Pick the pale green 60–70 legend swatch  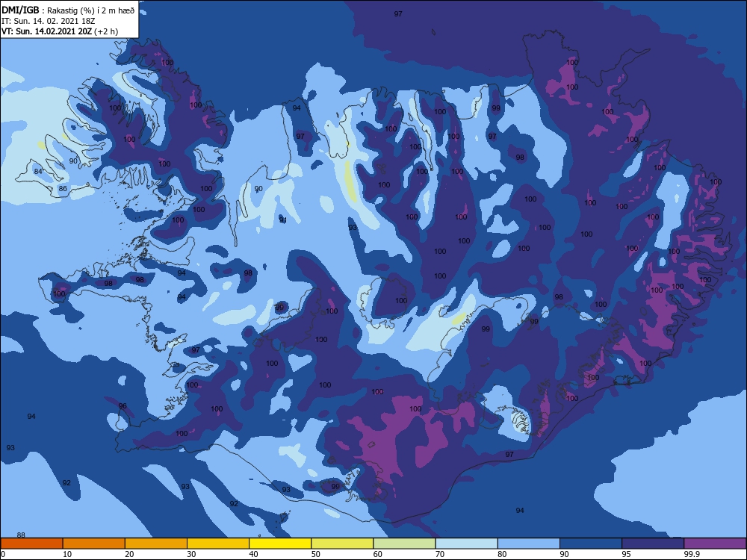point(404,544)
